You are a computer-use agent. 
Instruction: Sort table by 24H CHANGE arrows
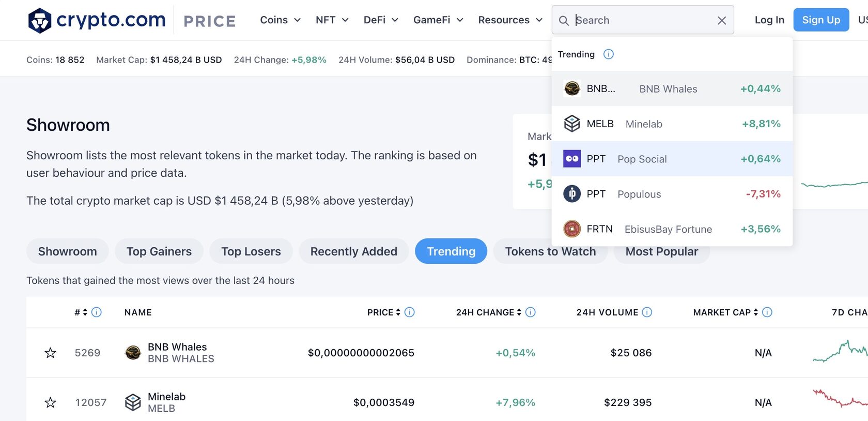click(519, 312)
